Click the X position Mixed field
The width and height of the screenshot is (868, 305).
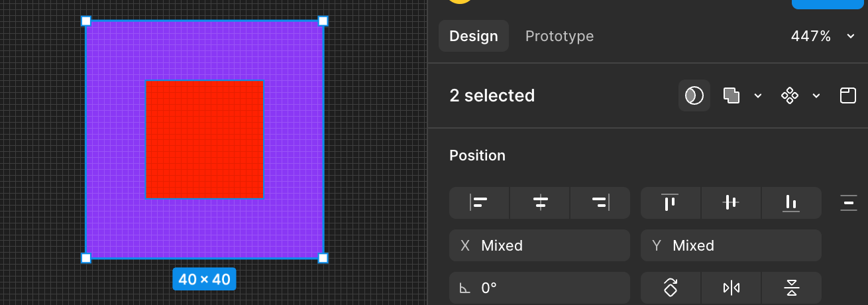click(x=539, y=245)
